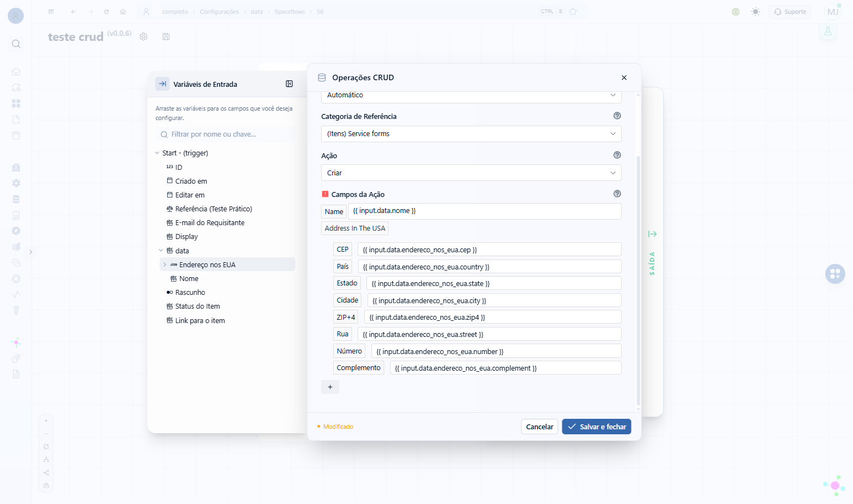Open the compass icon in left sidebar
853x504 pixels.
coord(16,231)
